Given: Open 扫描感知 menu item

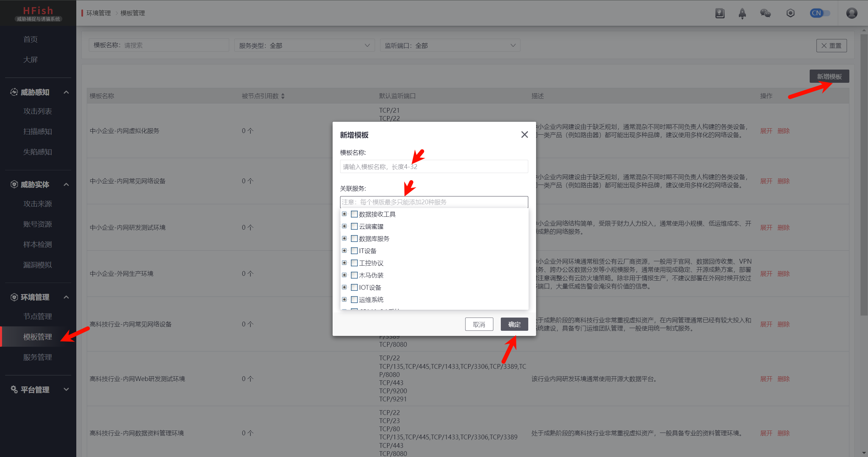Looking at the screenshot, I should click(38, 132).
